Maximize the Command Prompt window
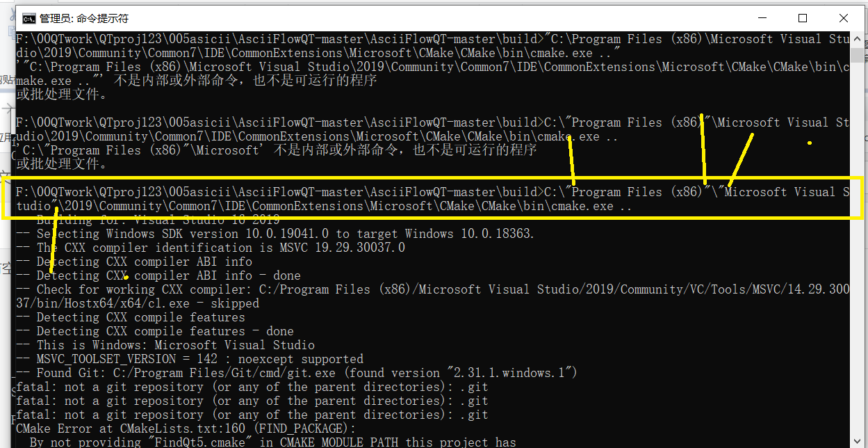 point(803,18)
